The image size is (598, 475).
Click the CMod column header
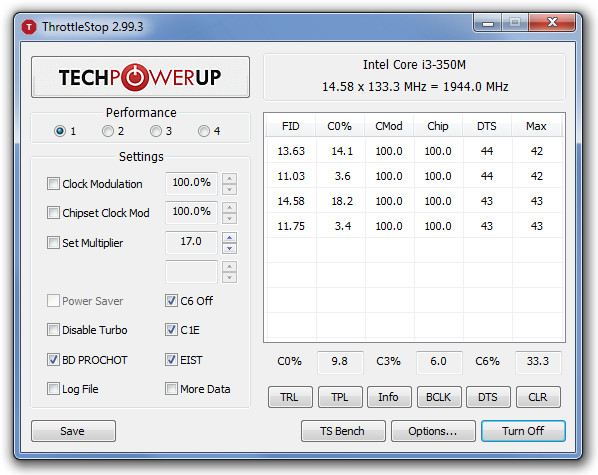tap(389, 126)
